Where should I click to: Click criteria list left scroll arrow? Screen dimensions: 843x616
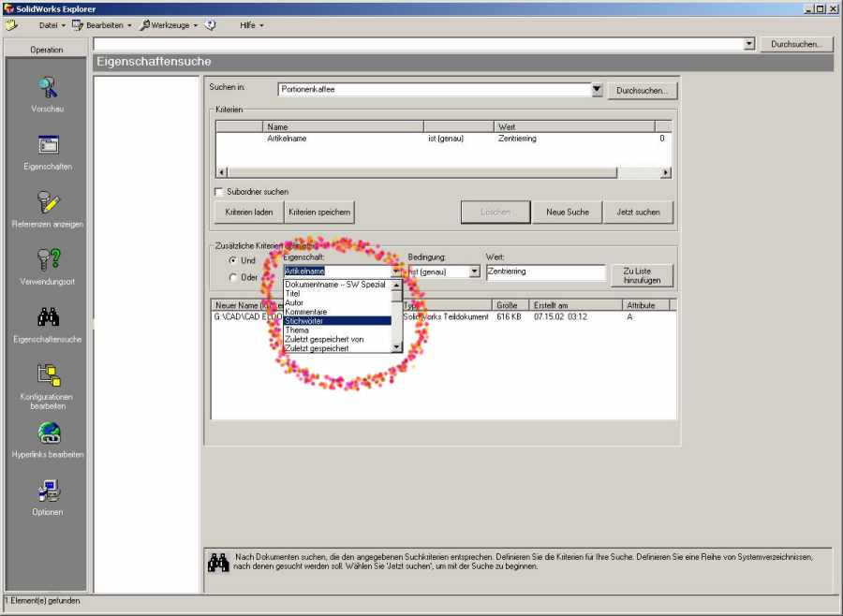coord(221,172)
